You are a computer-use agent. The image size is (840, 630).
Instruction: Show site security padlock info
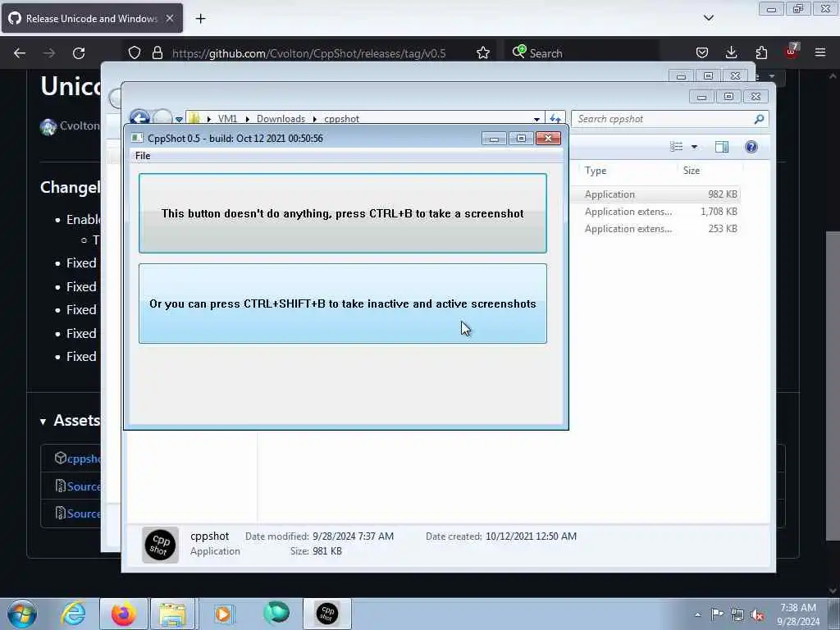157,52
